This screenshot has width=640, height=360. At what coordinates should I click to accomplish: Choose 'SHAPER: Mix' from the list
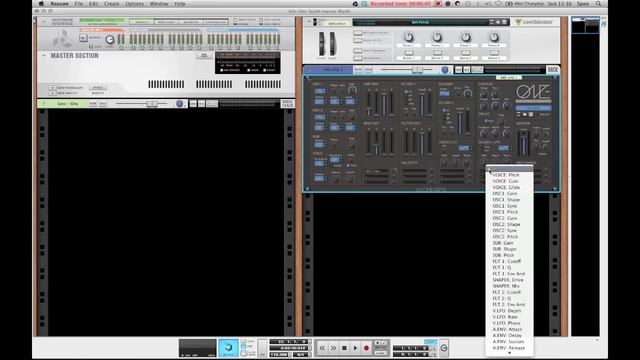click(506, 286)
